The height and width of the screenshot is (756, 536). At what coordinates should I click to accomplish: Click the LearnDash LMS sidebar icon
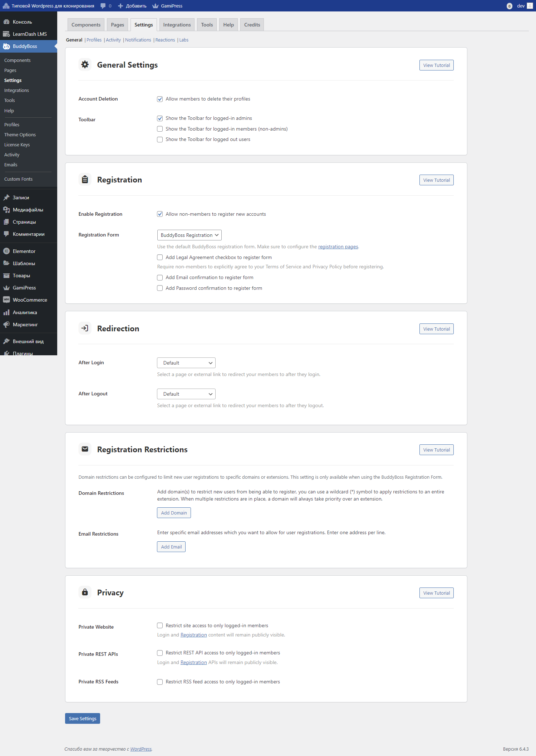(6, 34)
